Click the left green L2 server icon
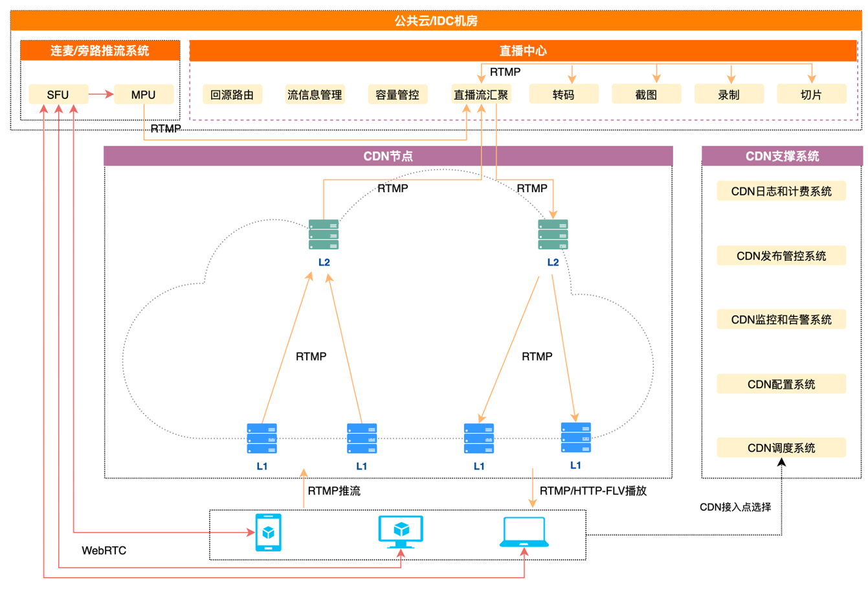The image size is (868, 589). pos(324,234)
